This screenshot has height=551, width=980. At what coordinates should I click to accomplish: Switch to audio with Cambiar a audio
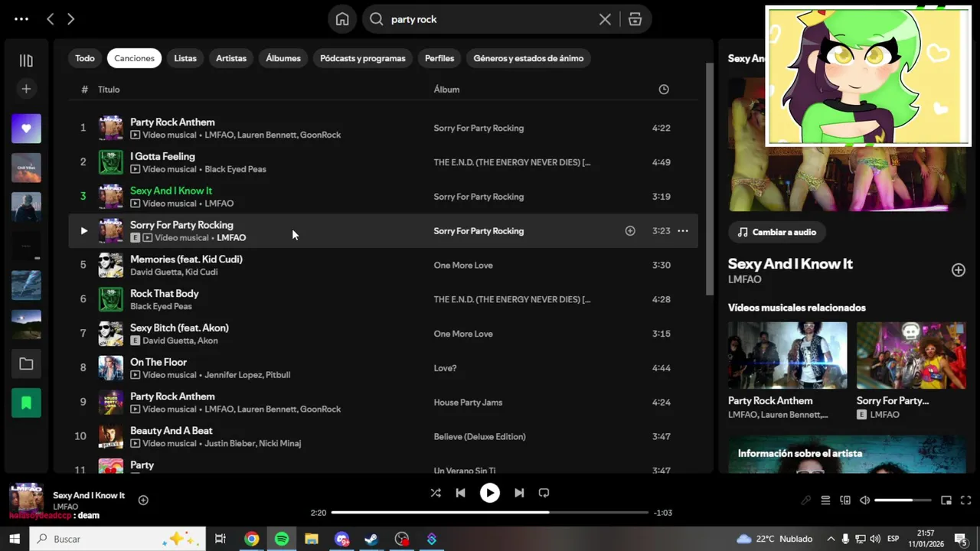(777, 232)
